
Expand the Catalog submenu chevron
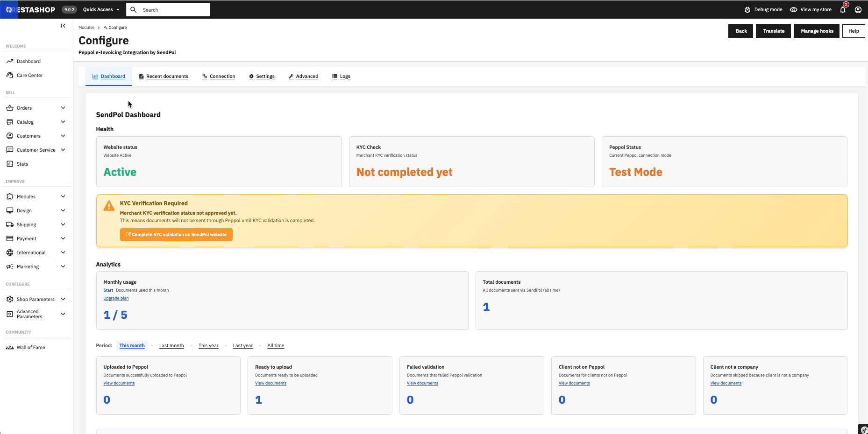tap(63, 122)
